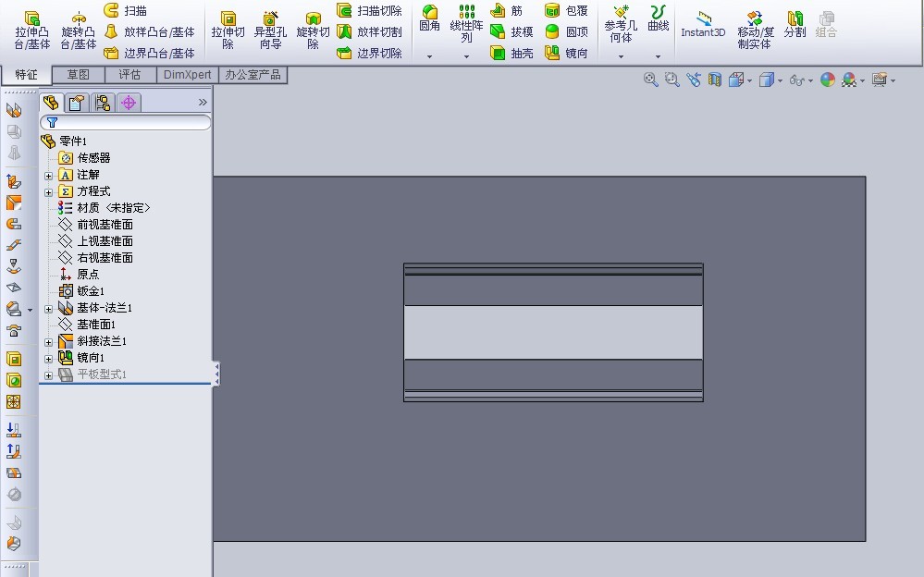Switch to the DimXpert tab
The height and width of the screenshot is (577, 924).
(188, 75)
